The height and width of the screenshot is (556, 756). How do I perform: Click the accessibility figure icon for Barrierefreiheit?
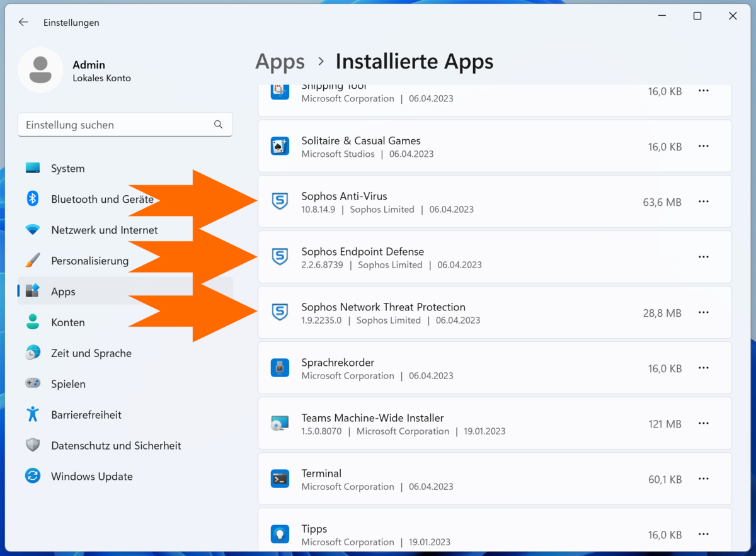click(33, 414)
